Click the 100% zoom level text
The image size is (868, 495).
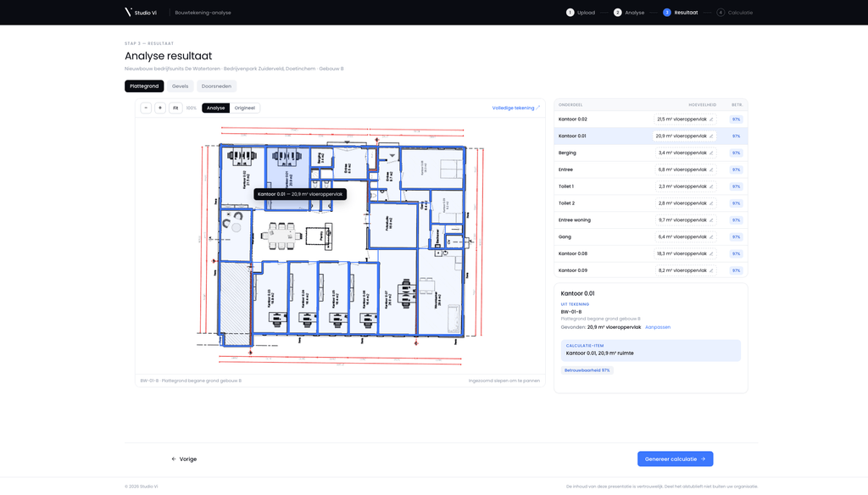click(192, 108)
